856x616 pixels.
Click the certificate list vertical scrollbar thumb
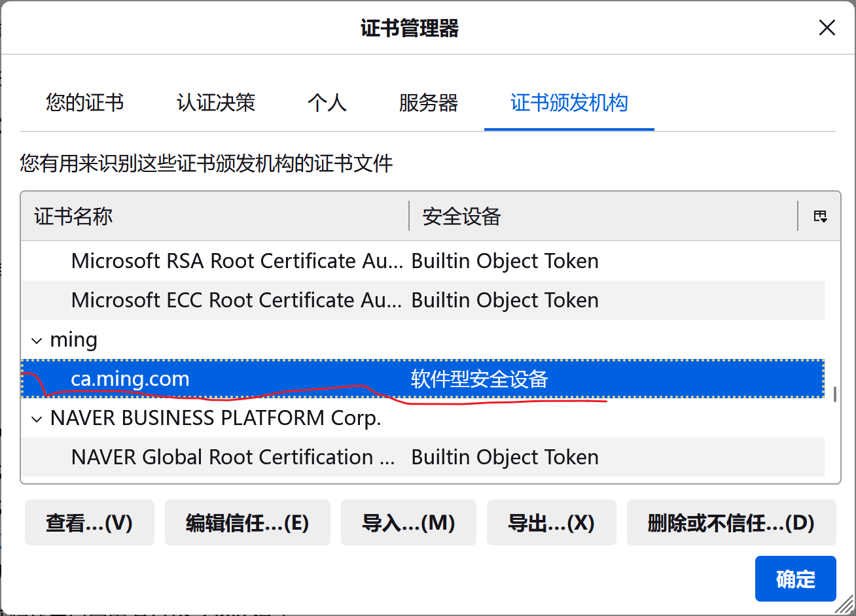(x=833, y=394)
